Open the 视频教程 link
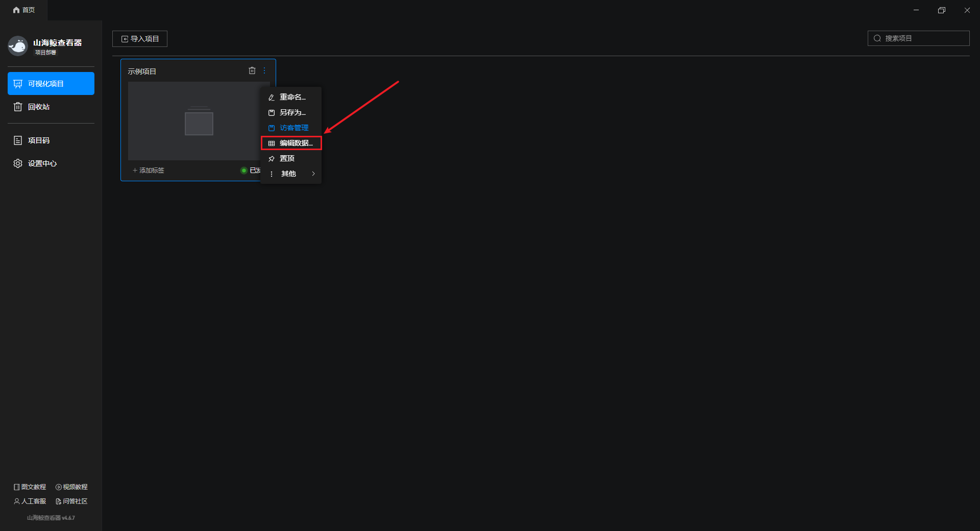The image size is (980, 531). (x=72, y=487)
